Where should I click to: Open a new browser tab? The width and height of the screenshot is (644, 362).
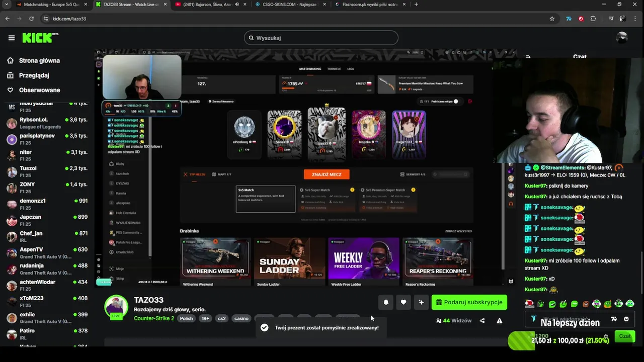pos(416,5)
